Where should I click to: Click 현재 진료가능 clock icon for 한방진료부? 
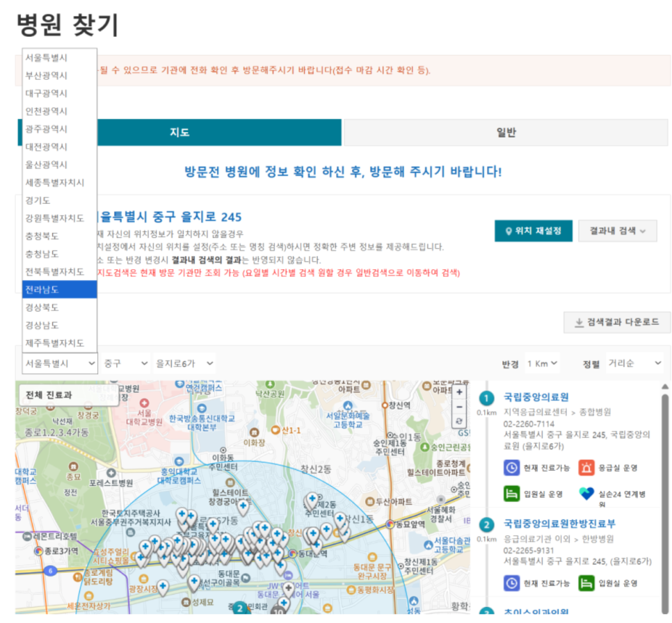coord(512,583)
